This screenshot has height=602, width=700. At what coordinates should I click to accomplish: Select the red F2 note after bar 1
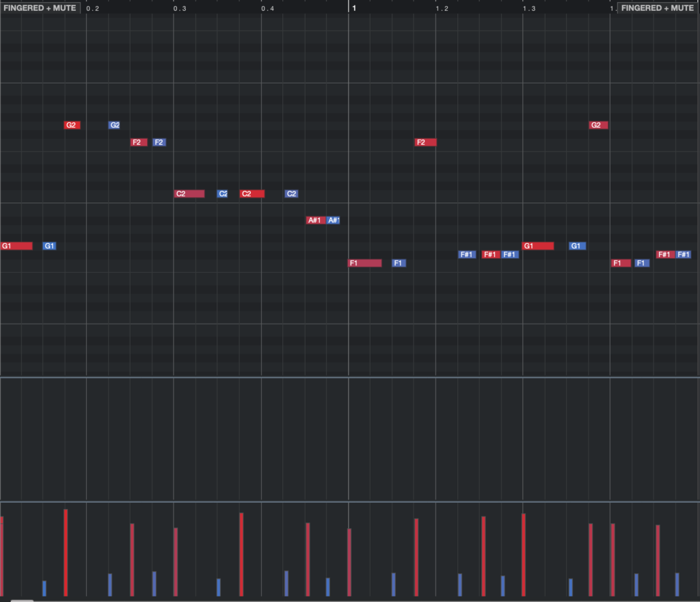tap(425, 142)
